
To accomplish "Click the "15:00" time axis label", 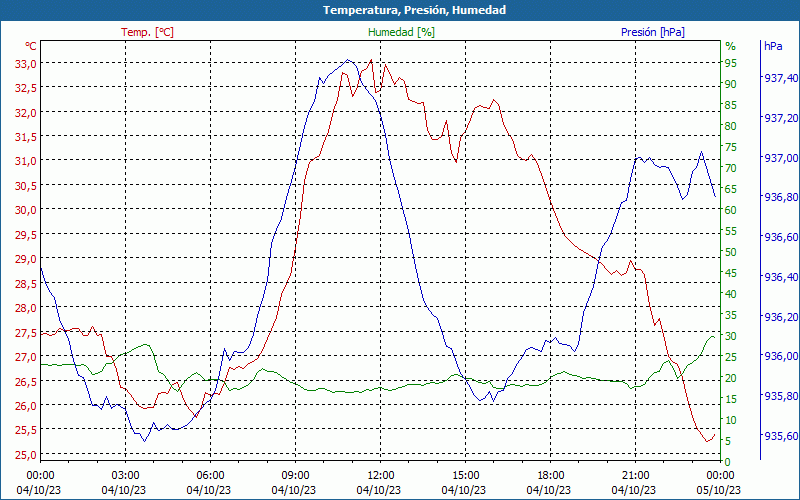I will [x=465, y=476].
